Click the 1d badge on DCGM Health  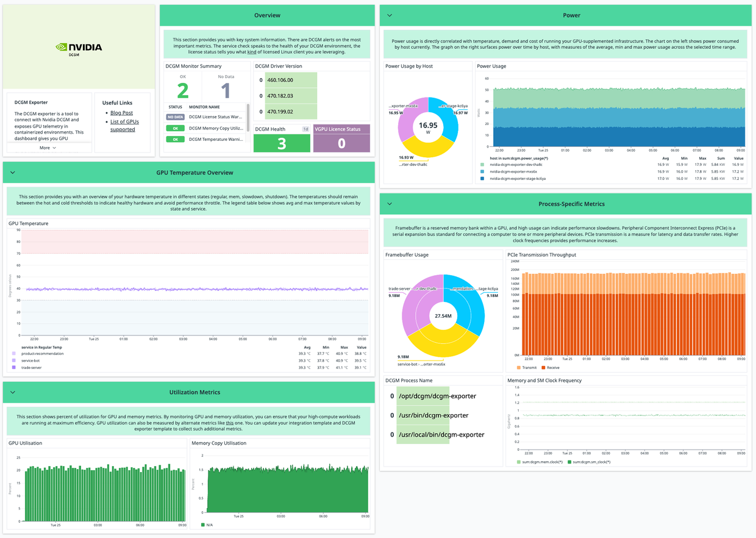(305, 129)
